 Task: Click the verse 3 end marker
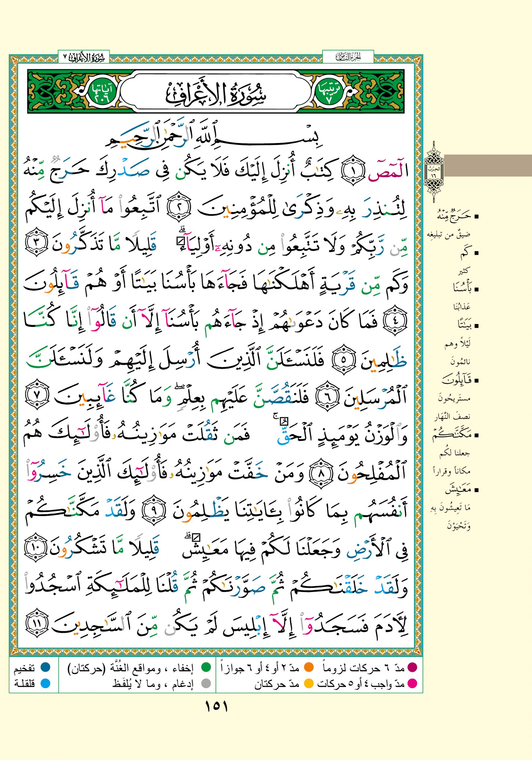(37, 246)
